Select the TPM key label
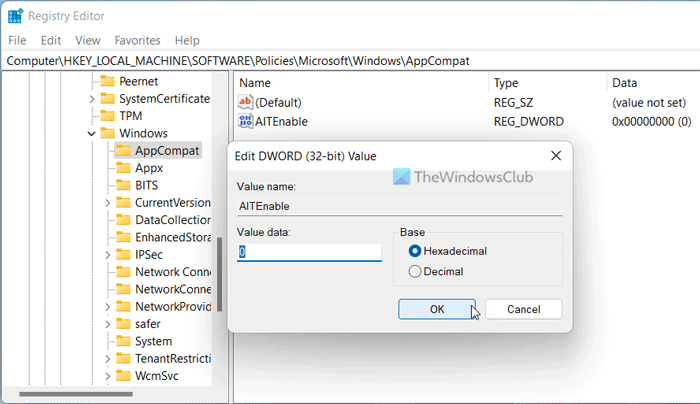700x404 pixels. point(130,116)
